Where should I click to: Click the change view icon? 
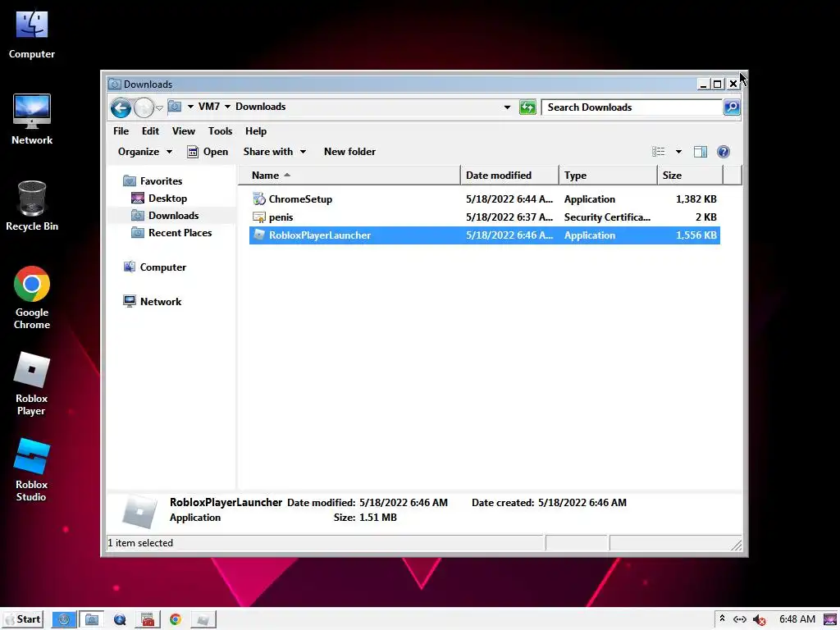(x=659, y=152)
